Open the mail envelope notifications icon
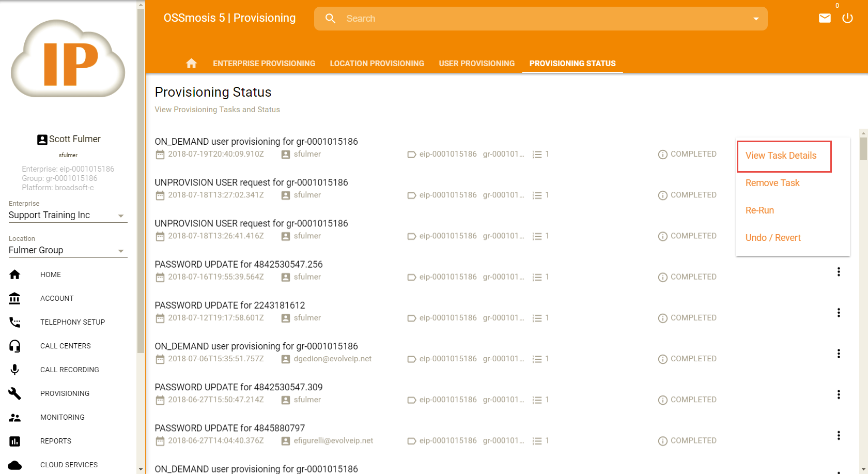868x474 pixels. pyautogui.click(x=825, y=19)
